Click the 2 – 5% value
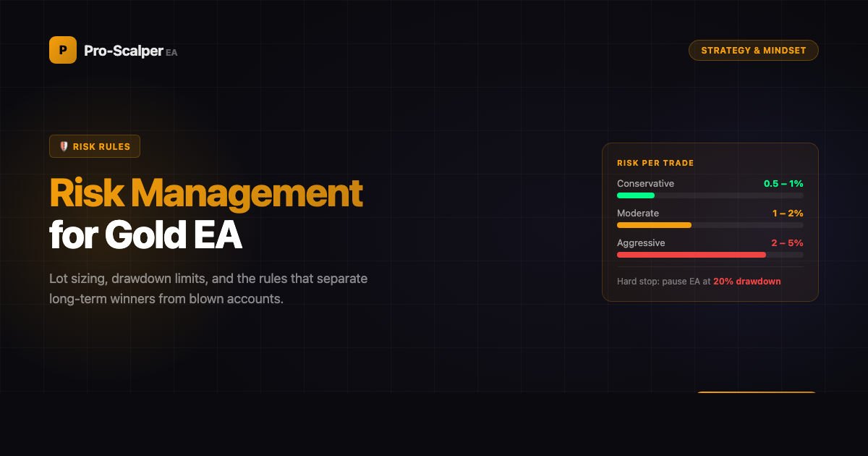This screenshot has height=456, width=868. tap(787, 243)
